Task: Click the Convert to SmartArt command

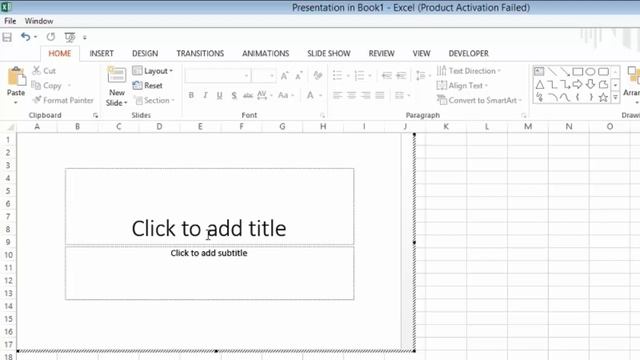Action: (480, 100)
